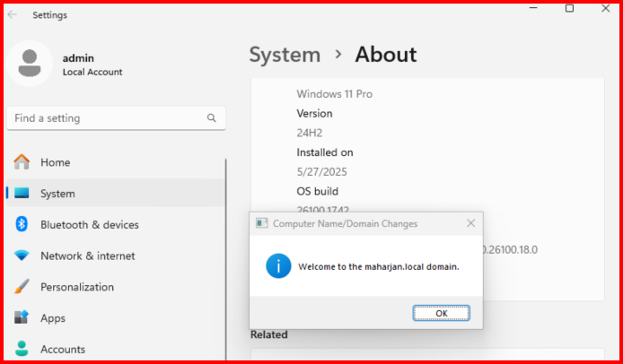Click the Accounts person icon
The width and height of the screenshot is (623, 364).
(x=22, y=349)
